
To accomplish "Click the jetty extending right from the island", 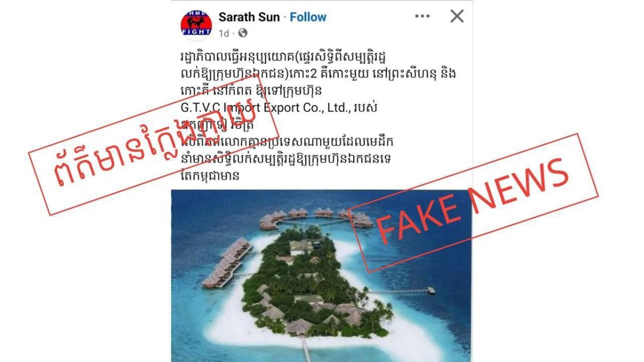I will click(402, 291).
